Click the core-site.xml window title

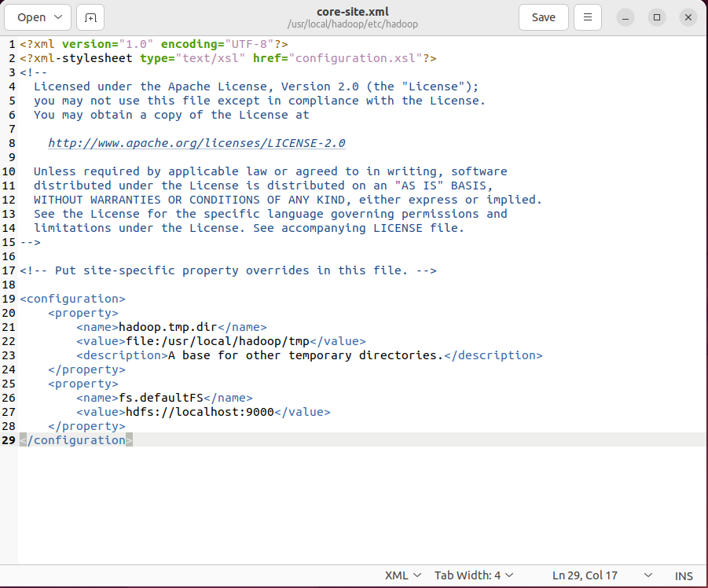353,12
